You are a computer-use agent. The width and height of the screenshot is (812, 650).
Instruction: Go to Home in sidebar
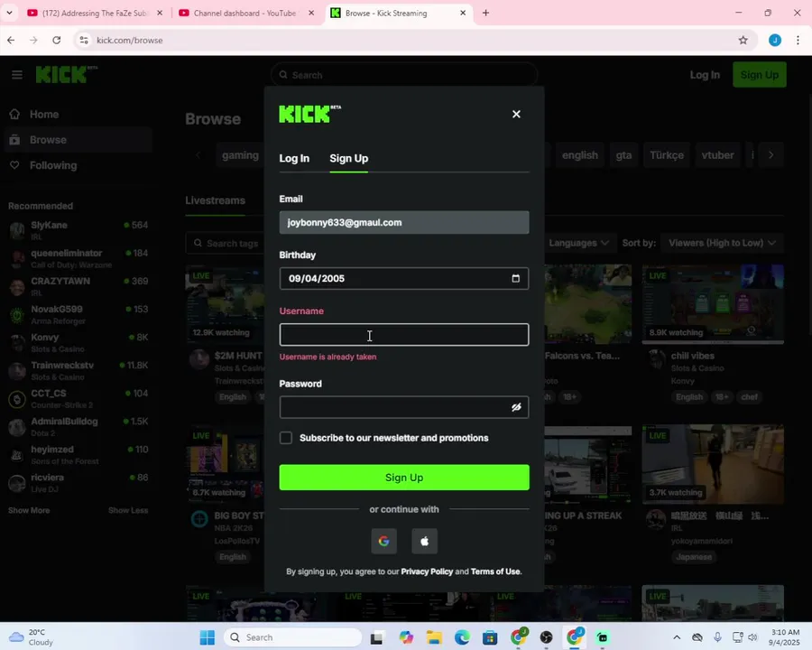click(x=78, y=115)
